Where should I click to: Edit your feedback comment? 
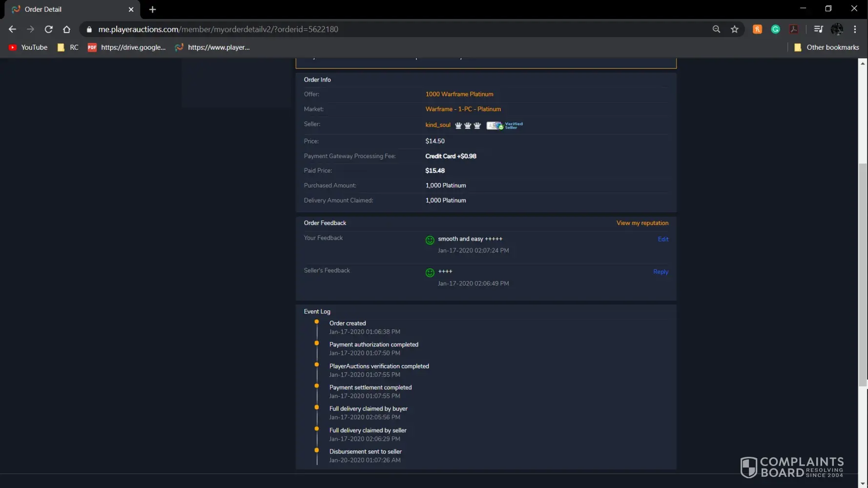(x=663, y=239)
